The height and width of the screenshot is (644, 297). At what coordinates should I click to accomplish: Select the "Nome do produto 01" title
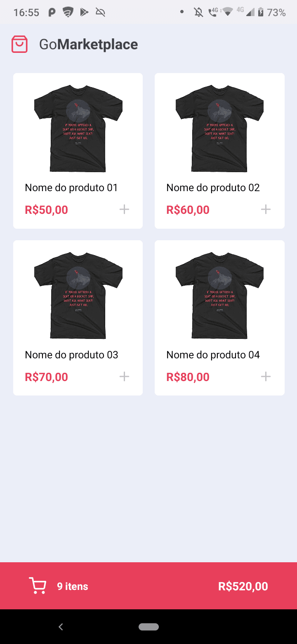click(71, 188)
